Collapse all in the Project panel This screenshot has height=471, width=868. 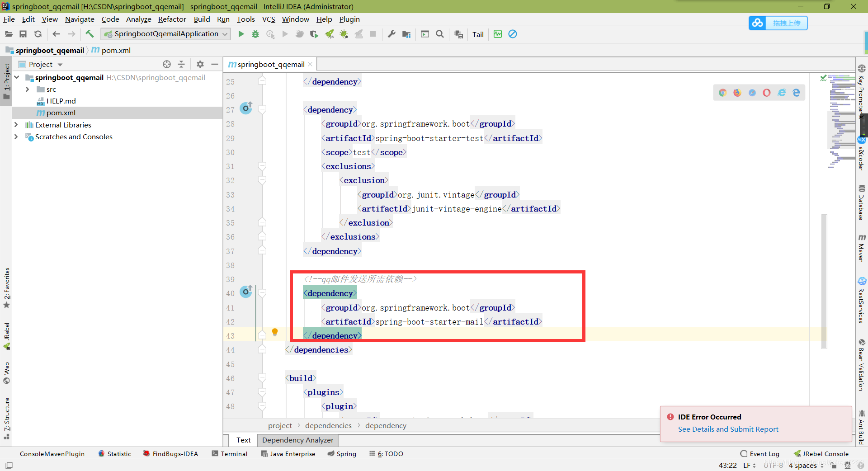click(181, 64)
